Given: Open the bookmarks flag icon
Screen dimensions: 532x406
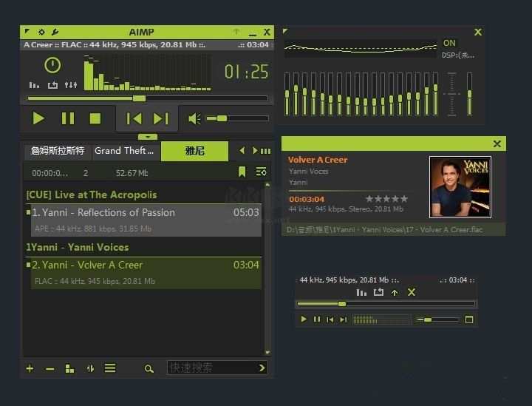Looking at the screenshot, I should [242, 172].
